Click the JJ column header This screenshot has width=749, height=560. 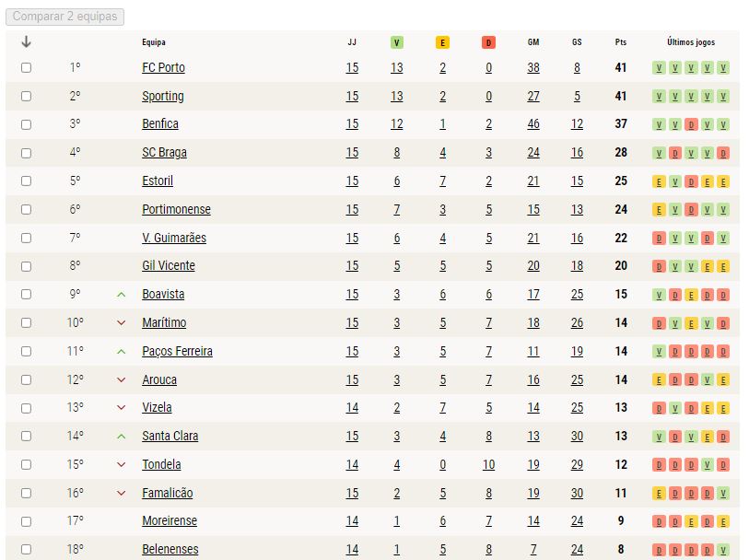click(x=352, y=42)
